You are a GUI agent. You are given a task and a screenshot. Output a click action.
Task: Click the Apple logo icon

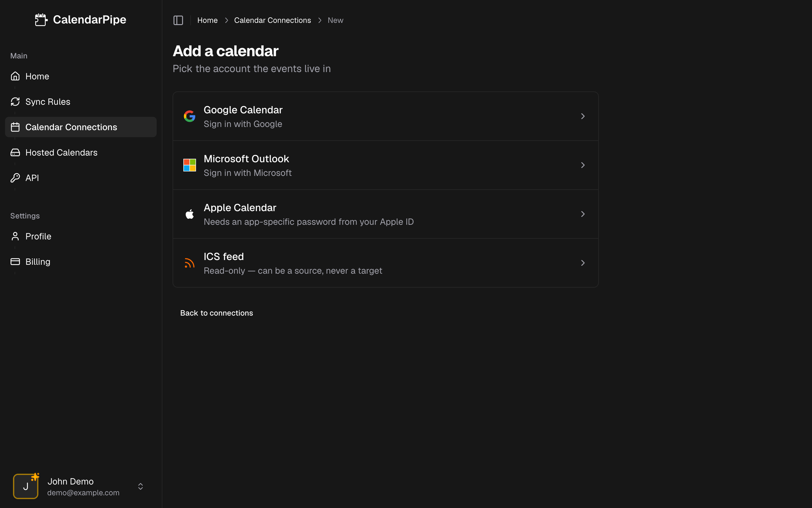tap(190, 214)
